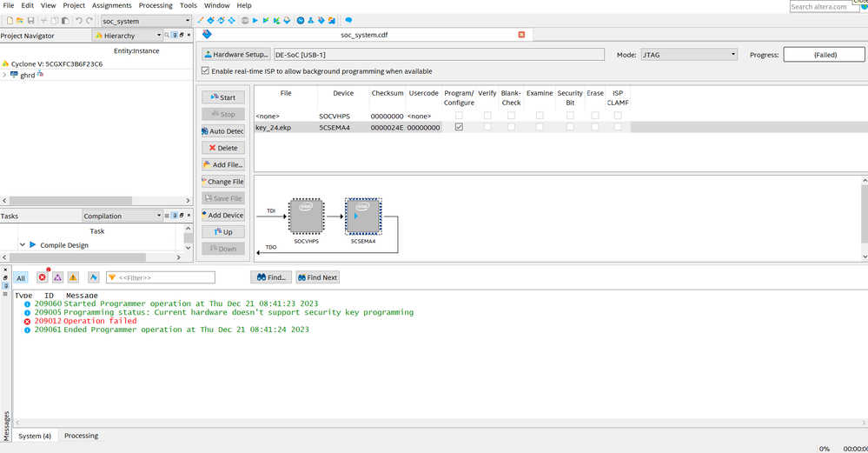Switch to the Processing messages tab
This screenshot has height=453, width=868.
tap(81, 436)
